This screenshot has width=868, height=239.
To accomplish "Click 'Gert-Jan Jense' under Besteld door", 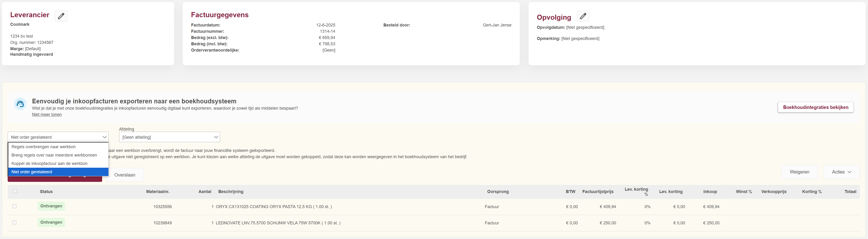I will [497, 25].
